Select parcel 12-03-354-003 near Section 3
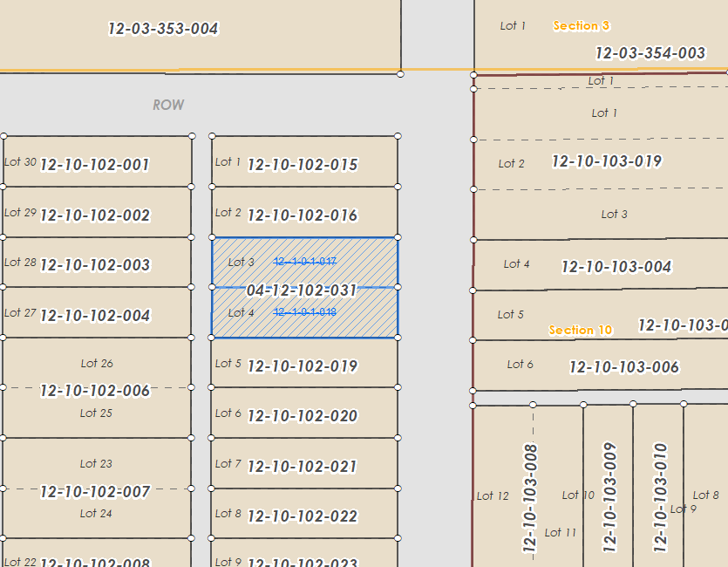 click(x=650, y=53)
